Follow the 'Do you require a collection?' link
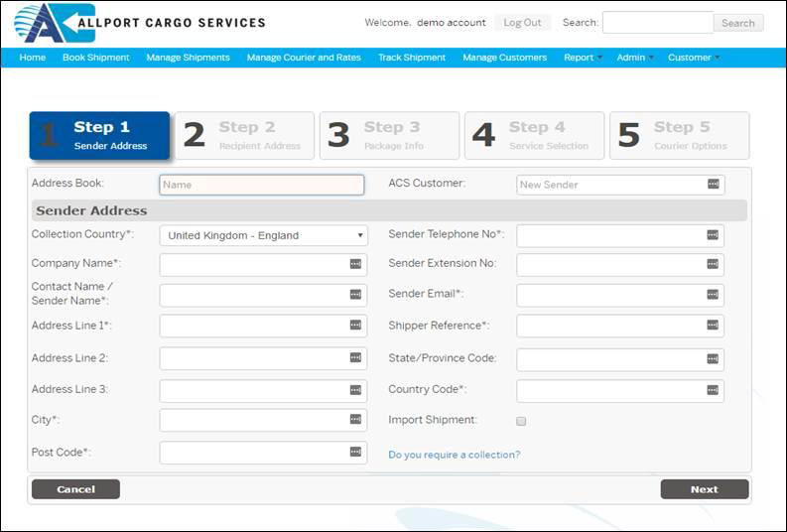 click(454, 455)
